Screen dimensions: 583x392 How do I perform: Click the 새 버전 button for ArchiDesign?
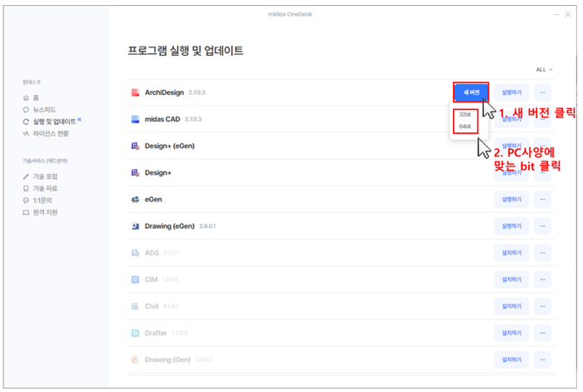[x=471, y=92]
